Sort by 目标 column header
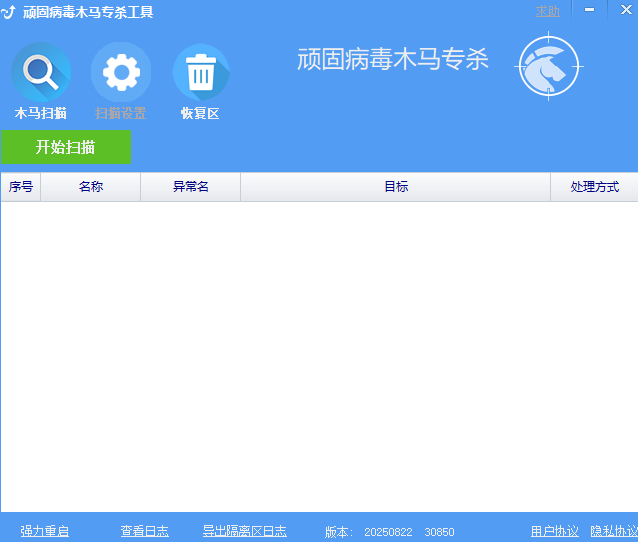638x542 pixels. pos(396,187)
